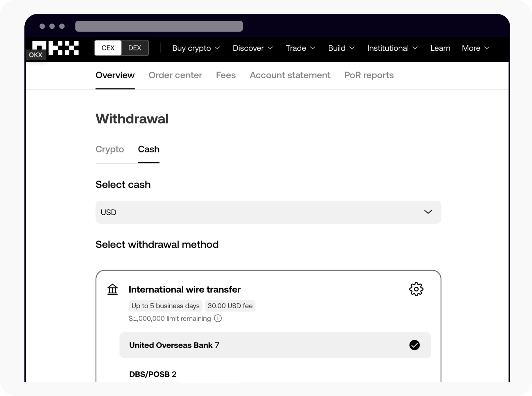Open the Learn section
The height and width of the screenshot is (396, 532).
coord(440,48)
